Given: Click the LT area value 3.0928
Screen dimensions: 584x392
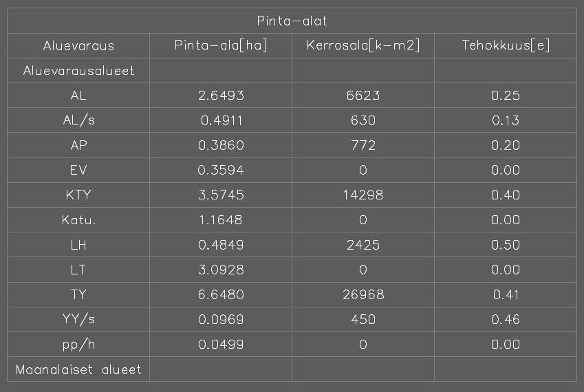Looking at the screenshot, I should point(221,270).
